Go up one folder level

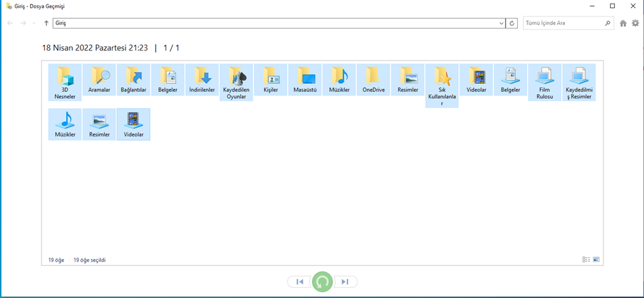point(46,23)
